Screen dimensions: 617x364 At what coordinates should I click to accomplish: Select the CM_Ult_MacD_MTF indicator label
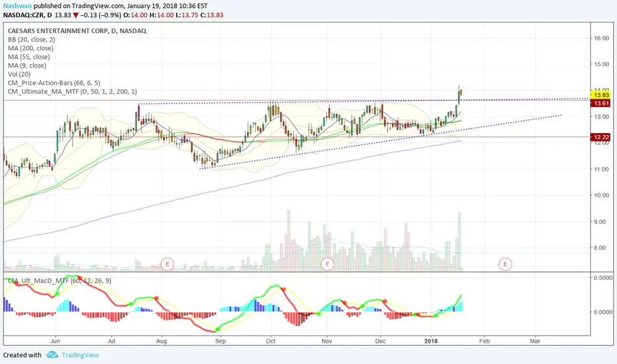(60, 281)
